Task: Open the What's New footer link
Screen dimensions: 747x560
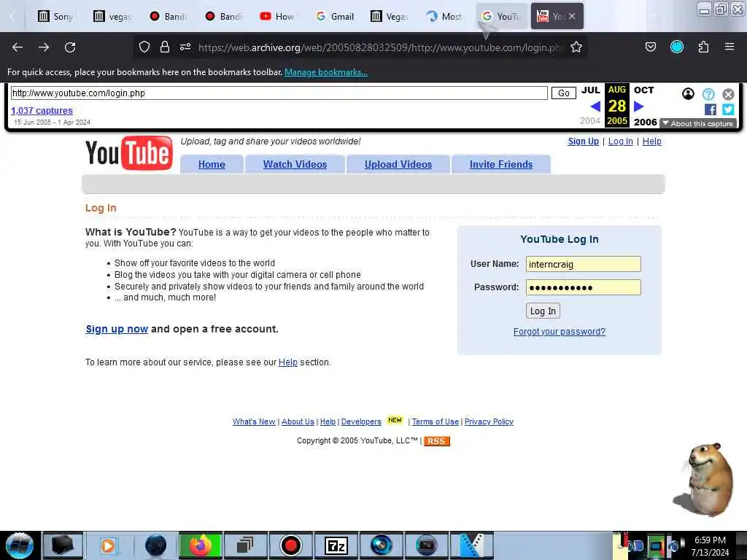Action: click(x=254, y=422)
